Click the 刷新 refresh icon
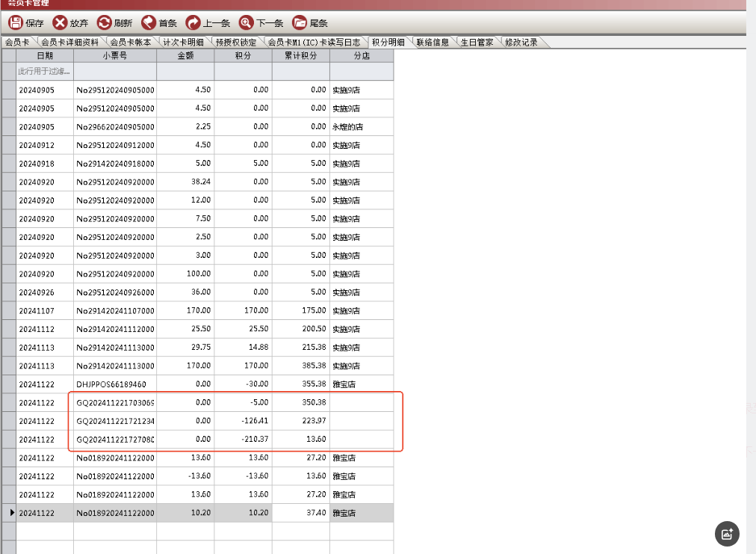Image resolution: width=756 pixels, height=554 pixels. 104,22
